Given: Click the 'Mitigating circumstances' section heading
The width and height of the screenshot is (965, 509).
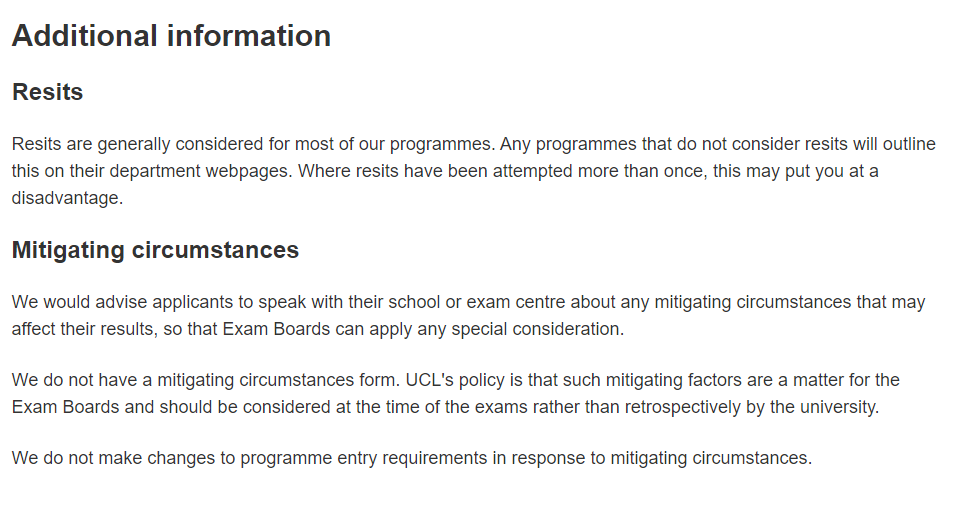Looking at the screenshot, I should [155, 250].
